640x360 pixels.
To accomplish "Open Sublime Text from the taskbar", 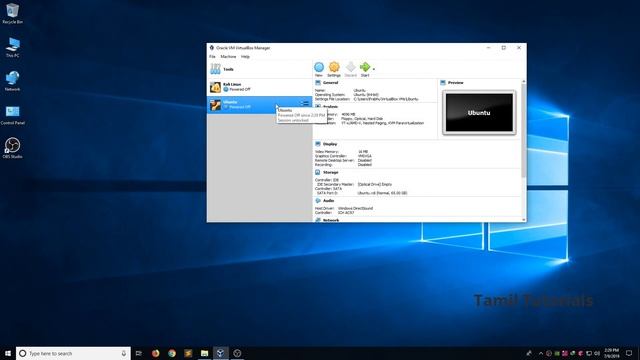I will pos(188,353).
